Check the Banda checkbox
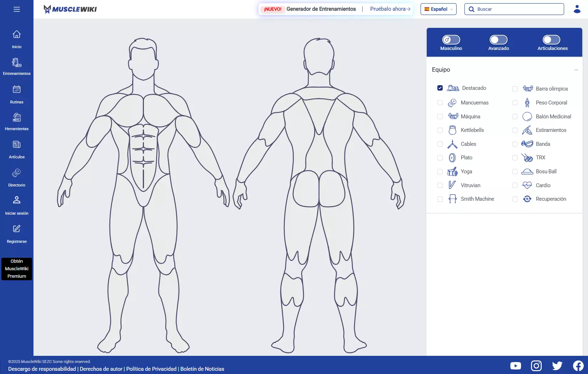This screenshot has height=374, width=588. 515,144
